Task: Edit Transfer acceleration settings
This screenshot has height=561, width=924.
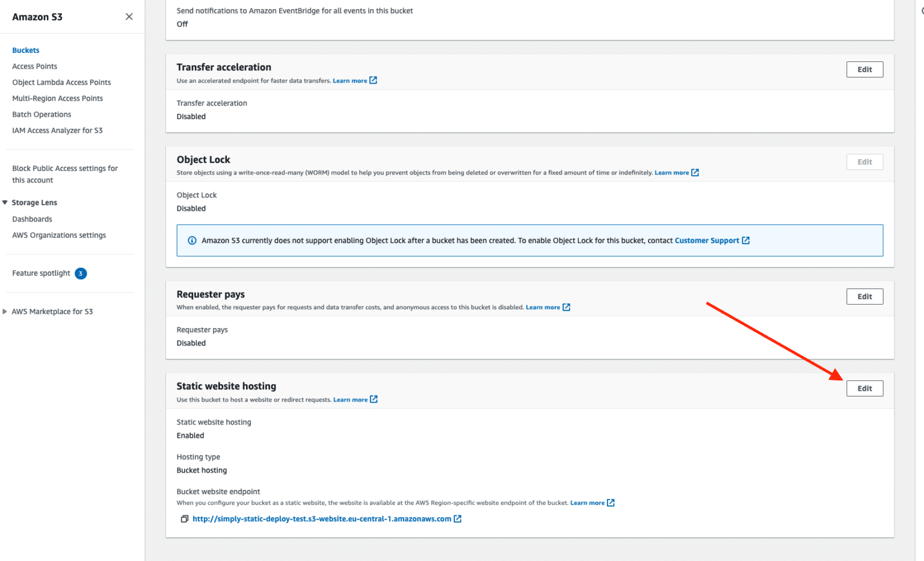Action: coord(864,70)
